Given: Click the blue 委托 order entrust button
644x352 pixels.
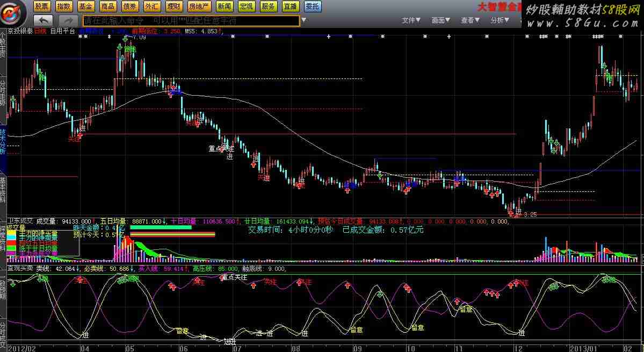Looking at the screenshot, I should pos(313,6).
